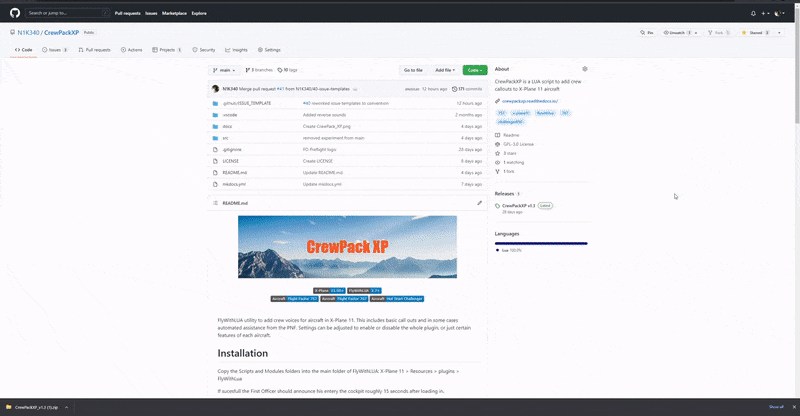
Task: Open the green Code dropdown button
Action: [475, 70]
